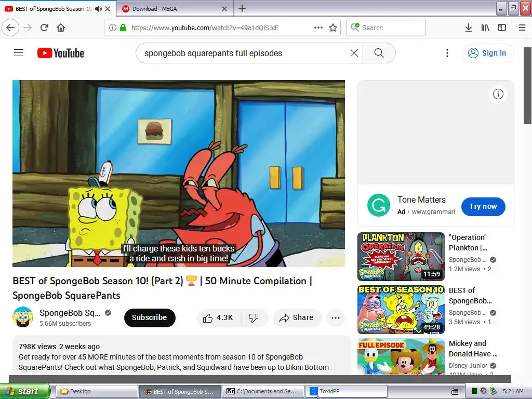The image size is (532, 399).
Task: Open the YouTube guide hamburger menu
Action: coord(19,53)
